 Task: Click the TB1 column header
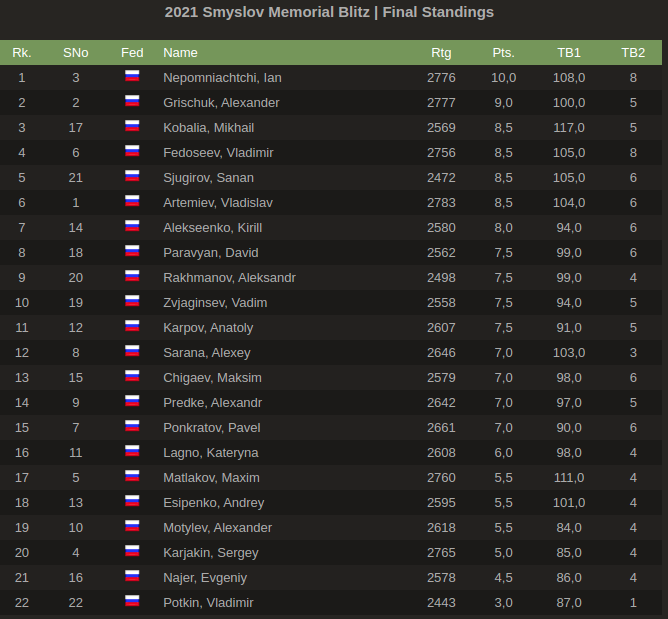click(x=569, y=52)
